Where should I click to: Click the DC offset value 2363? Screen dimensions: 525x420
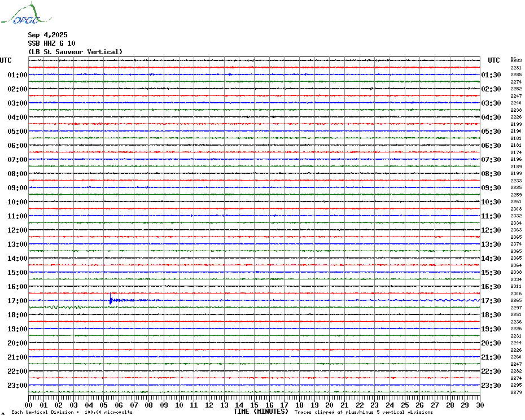point(516,230)
